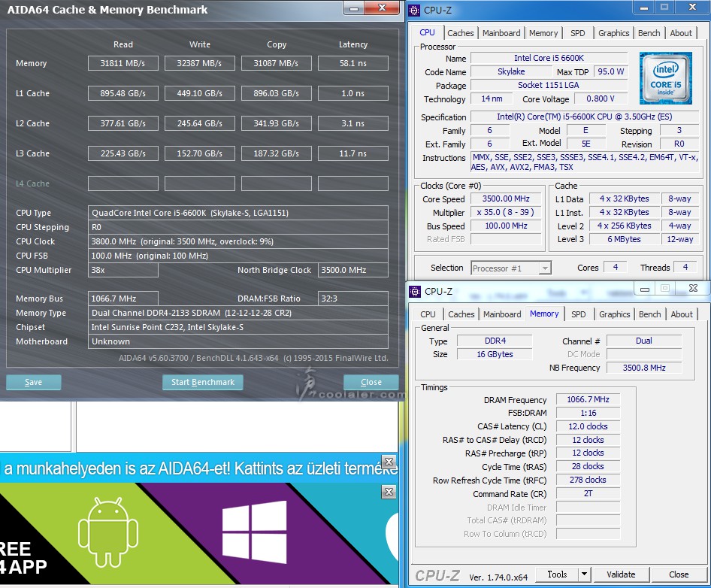Click the Level 3 cache value 6 MBytes

(625, 239)
